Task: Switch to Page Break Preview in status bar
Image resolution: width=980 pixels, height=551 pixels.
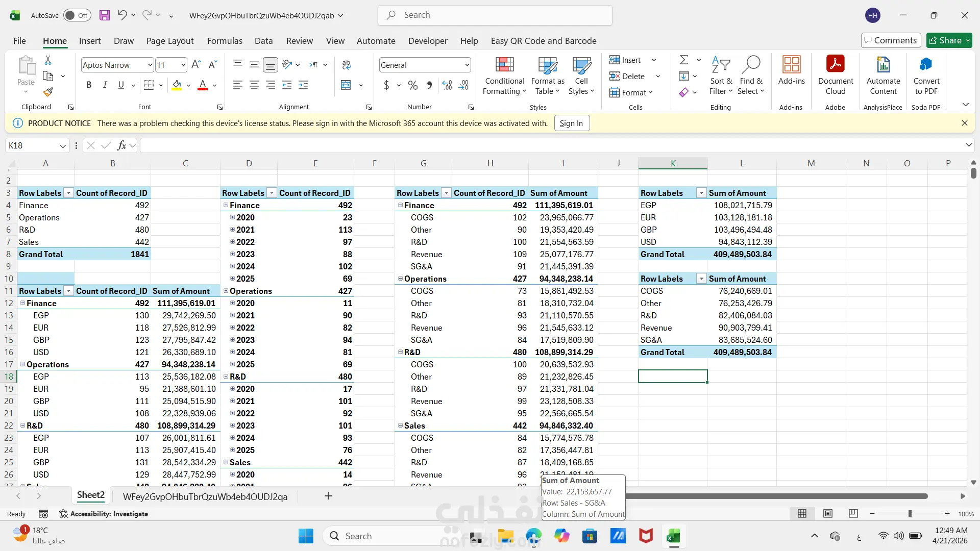Action: pyautogui.click(x=853, y=514)
